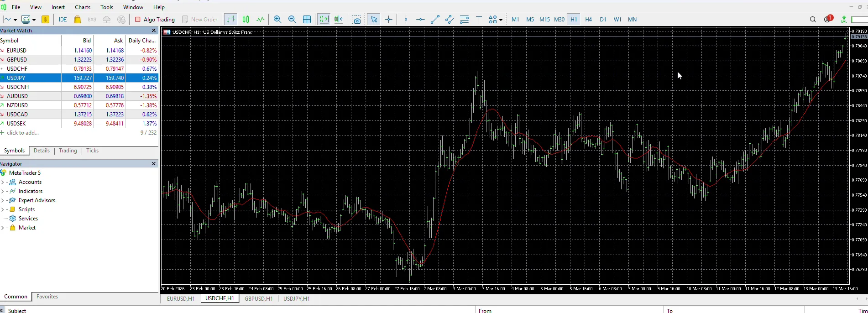
Task: Click the search magnifier icon
Action: [x=813, y=20]
